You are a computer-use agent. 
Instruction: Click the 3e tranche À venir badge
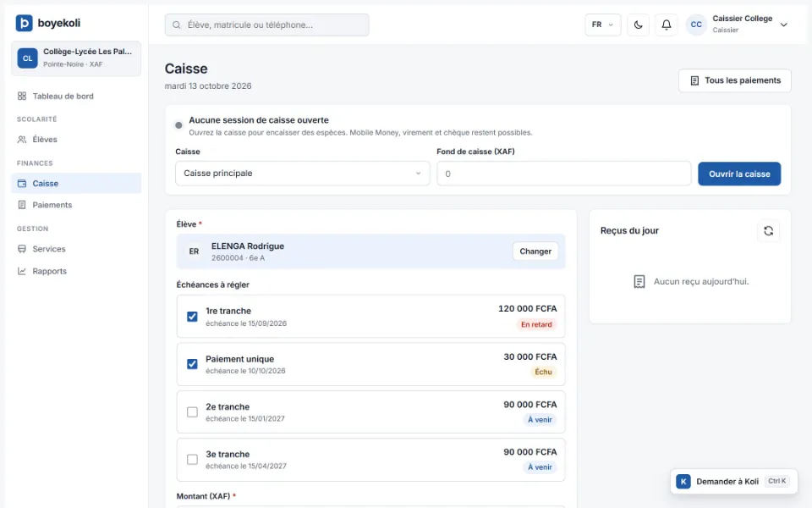coord(540,467)
